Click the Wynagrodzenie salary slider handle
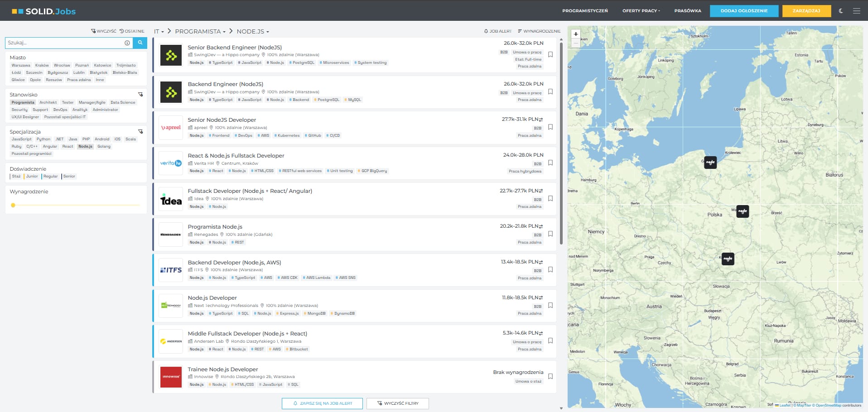The width and height of the screenshot is (868, 412). click(x=13, y=205)
